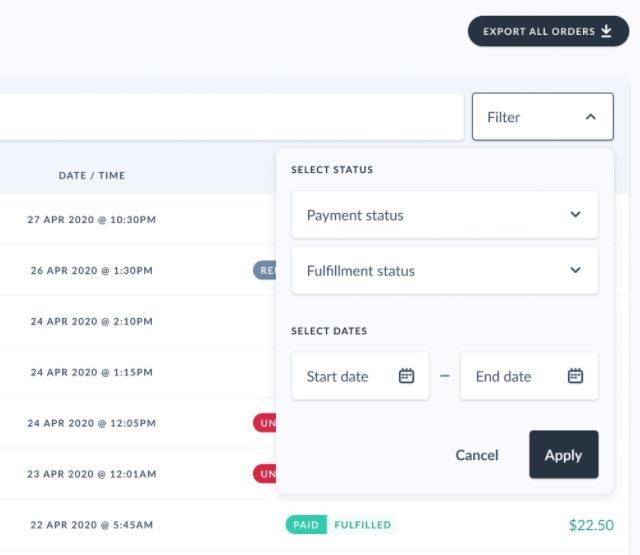The image size is (640, 555).
Task: Click the Start date text field
Action: click(x=338, y=376)
